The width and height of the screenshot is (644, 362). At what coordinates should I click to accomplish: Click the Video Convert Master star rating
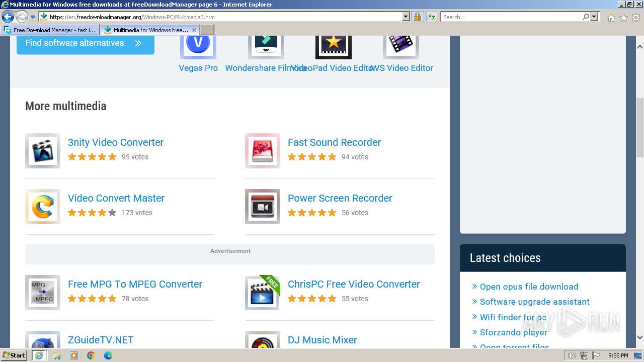(x=92, y=213)
